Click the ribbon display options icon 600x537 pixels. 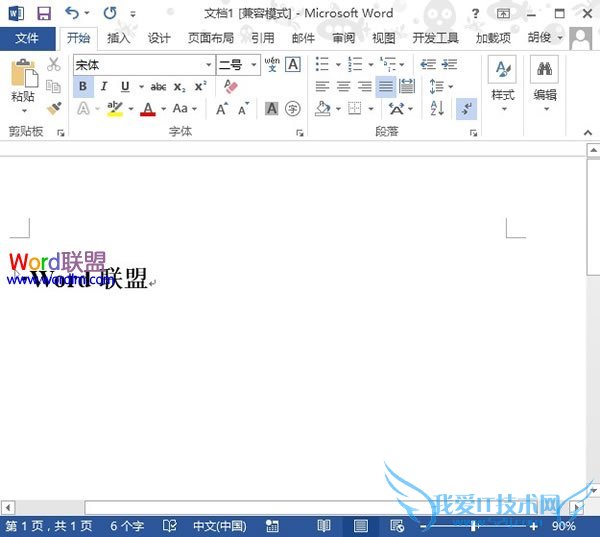point(503,14)
